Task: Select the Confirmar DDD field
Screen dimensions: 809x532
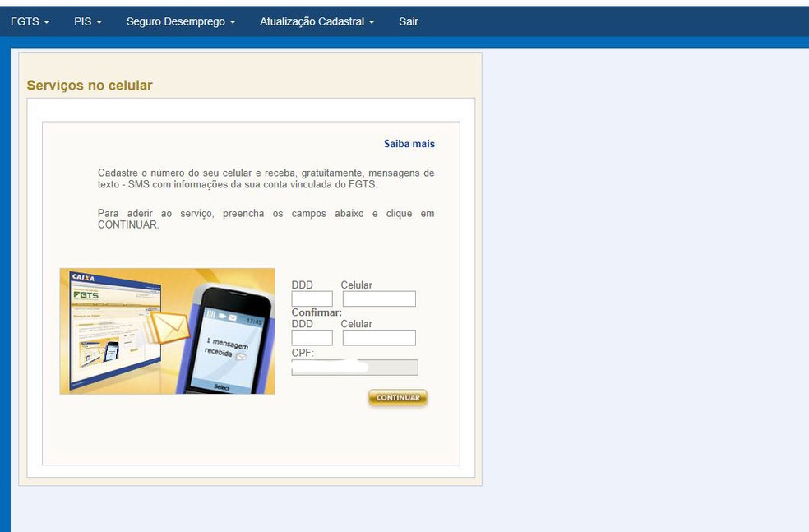Action: click(x=312, y=337)
